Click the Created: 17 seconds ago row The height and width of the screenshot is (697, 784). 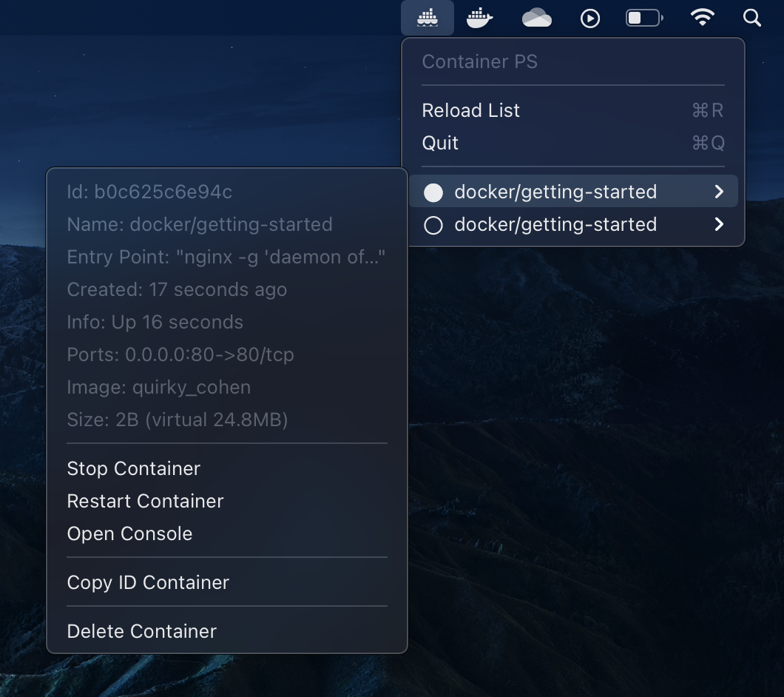pyautogui.click(x=227, y=290)
